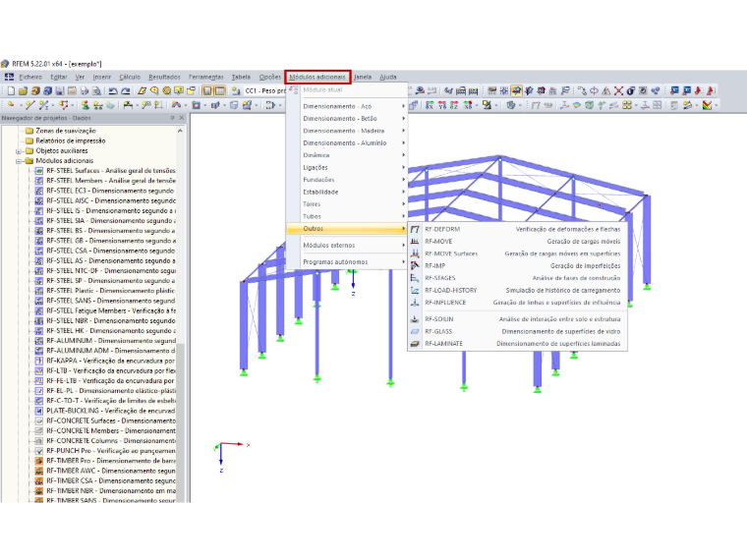
Task: Collapse the Módulos adicionais tree folder
Action: [19, 161]
